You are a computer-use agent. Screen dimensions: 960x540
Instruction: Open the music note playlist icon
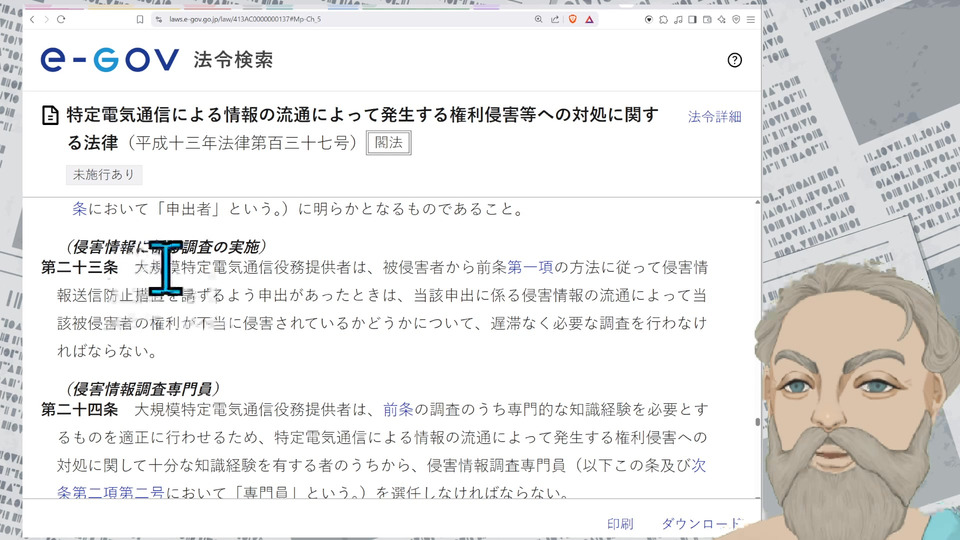[x=678, y=20]
